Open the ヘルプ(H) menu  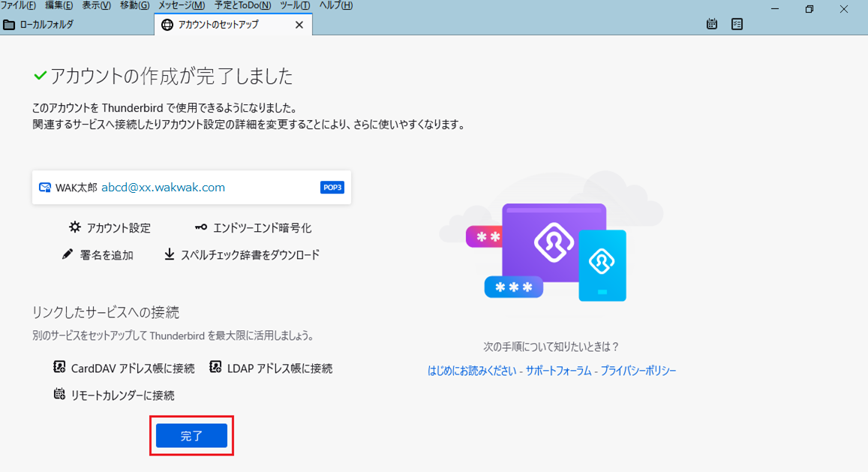(x=335, y=5)
